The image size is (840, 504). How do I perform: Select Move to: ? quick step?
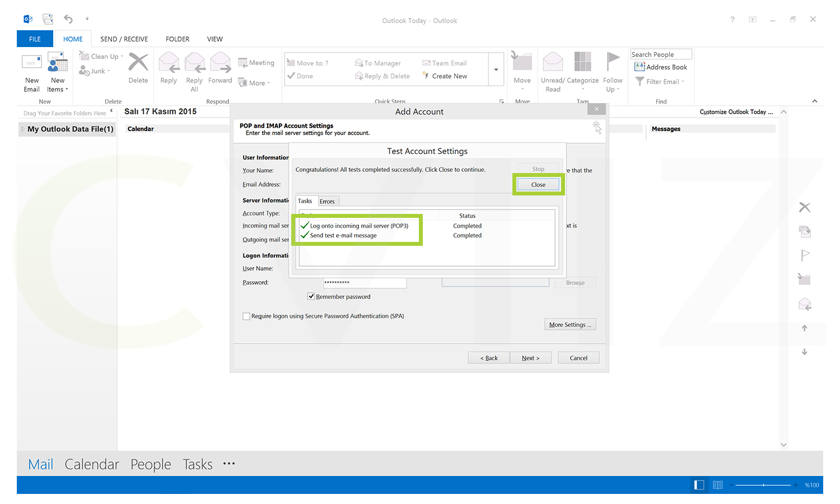coord(308,63)
